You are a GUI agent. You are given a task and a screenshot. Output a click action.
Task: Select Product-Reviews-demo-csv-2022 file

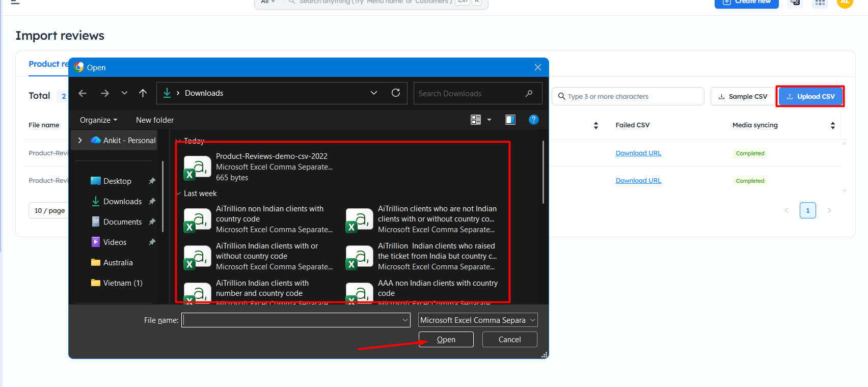click(x=271, y=156)
